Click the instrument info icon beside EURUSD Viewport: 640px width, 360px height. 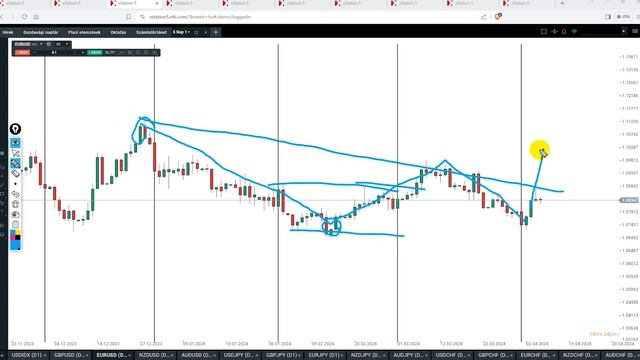49,44
